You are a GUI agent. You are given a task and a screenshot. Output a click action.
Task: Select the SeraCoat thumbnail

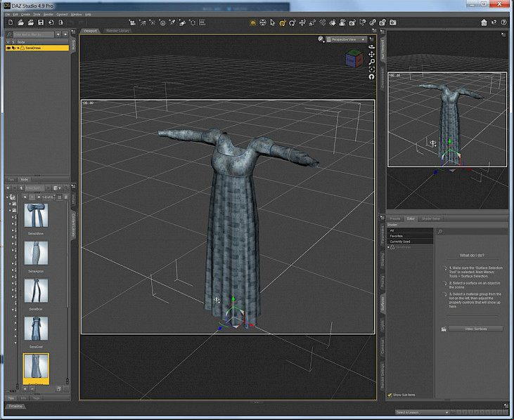36,328
